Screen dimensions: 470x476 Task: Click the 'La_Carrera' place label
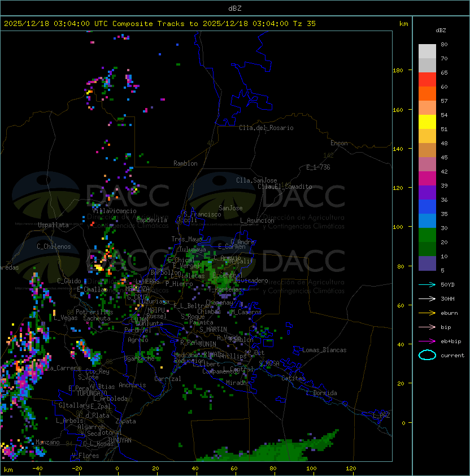[x=63, y=368]
